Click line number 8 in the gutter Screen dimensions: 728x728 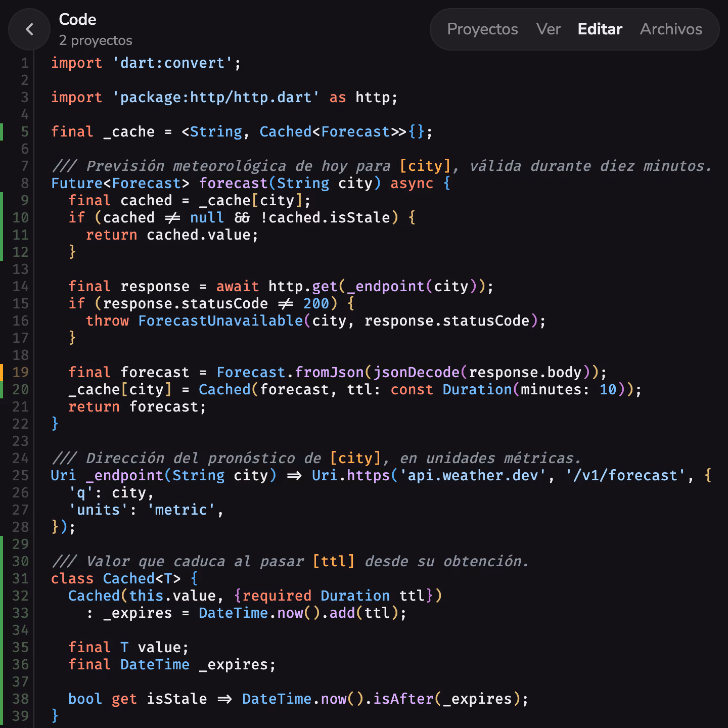[25, 183]
